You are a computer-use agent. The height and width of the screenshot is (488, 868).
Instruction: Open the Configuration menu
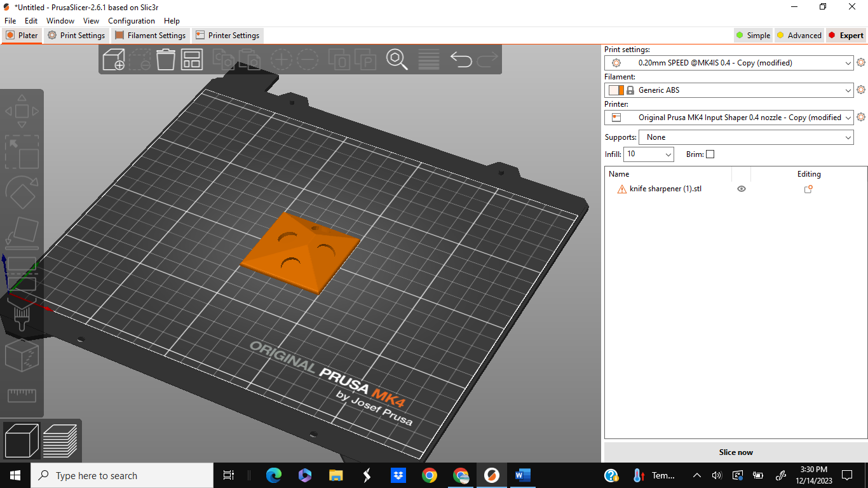(x=132, y=21)
